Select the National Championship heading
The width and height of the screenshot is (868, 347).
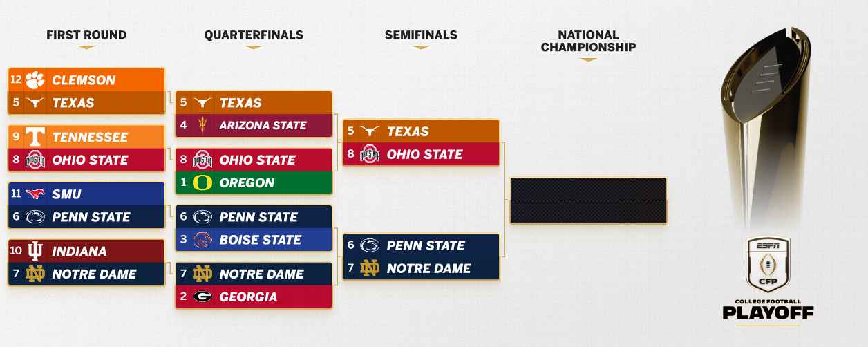(x=588, y=41)
